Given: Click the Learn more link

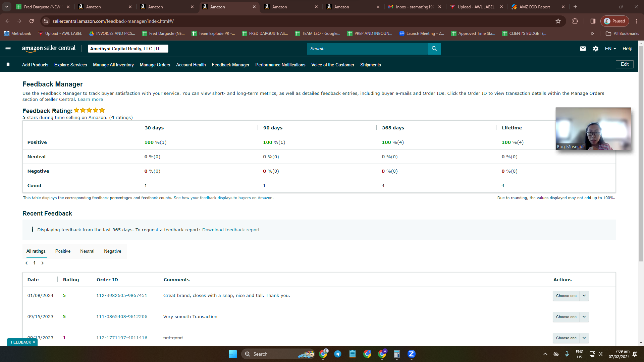Looking at the screenshot, I should coord(91,100).
